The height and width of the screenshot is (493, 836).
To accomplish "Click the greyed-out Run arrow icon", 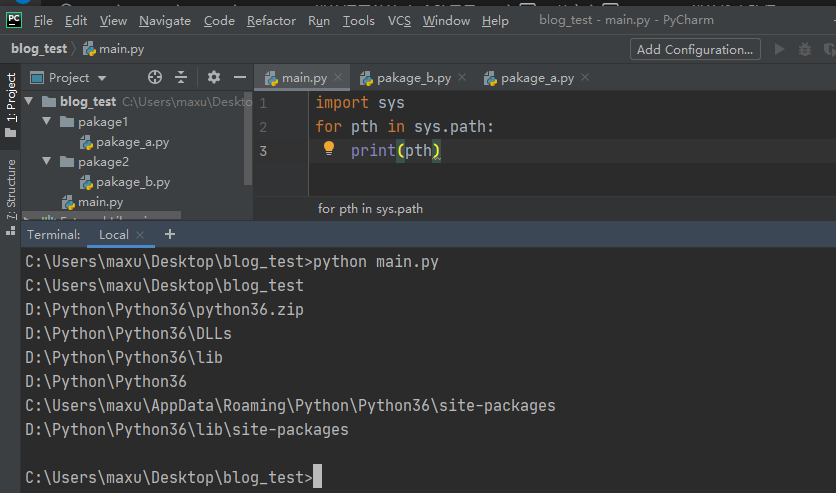I will (x=779, y=49).
